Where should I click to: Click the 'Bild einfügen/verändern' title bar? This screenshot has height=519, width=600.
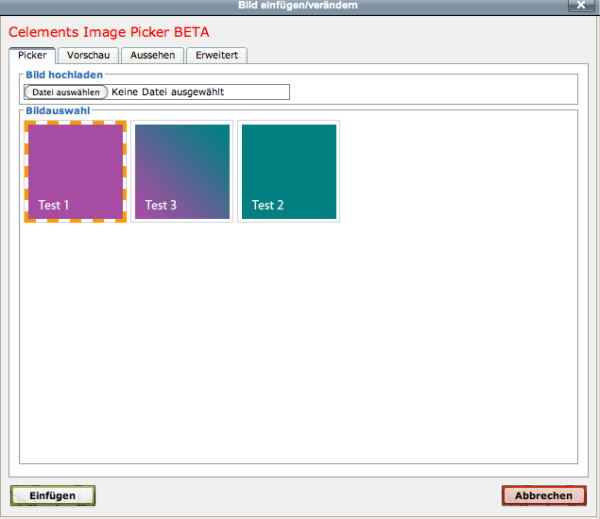click(x=300, y=6)
